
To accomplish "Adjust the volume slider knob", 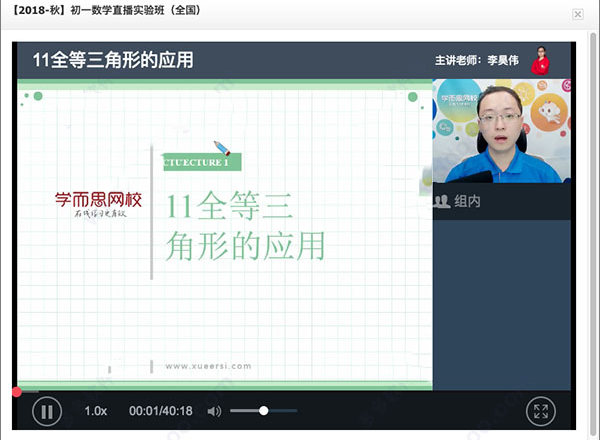I will click(263, 411).
